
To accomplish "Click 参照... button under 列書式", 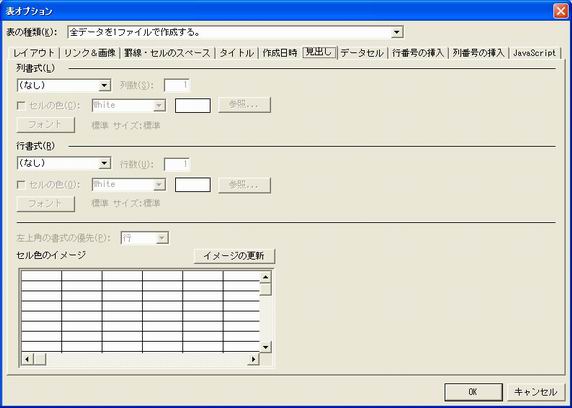I will (x=244, y=105).
